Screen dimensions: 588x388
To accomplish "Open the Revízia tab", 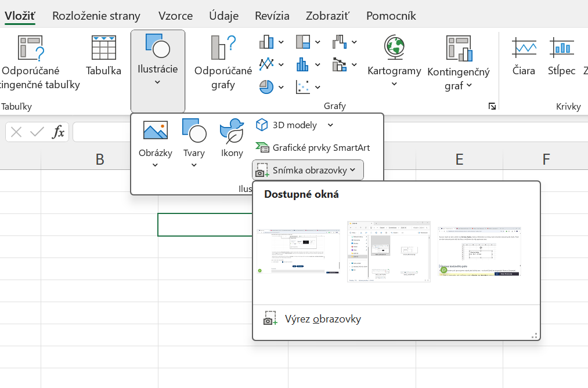I will [x=272, y=16].
